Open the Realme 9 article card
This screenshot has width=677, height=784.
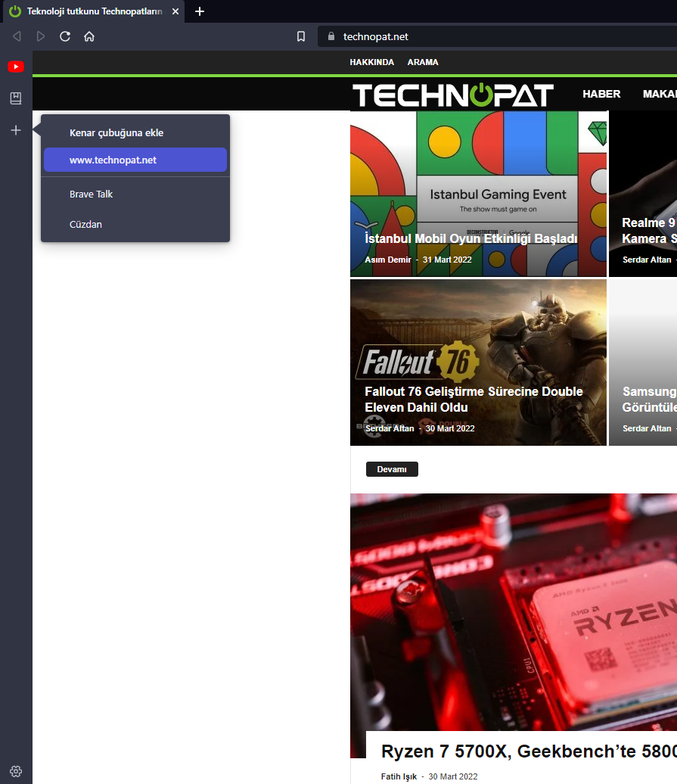(643, 194)
